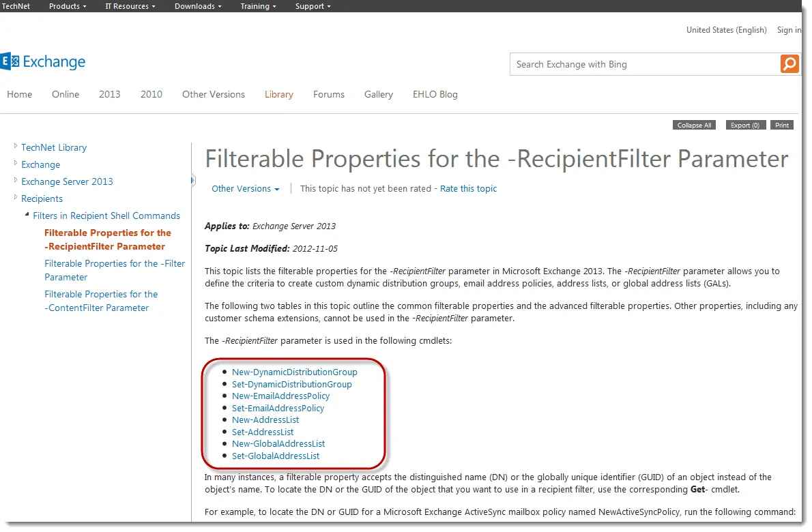
Task: Open the Exchange tree link
Action: (40, 164)
